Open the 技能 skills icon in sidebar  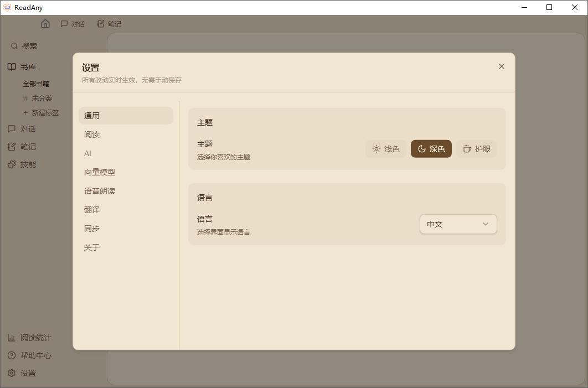12,164
